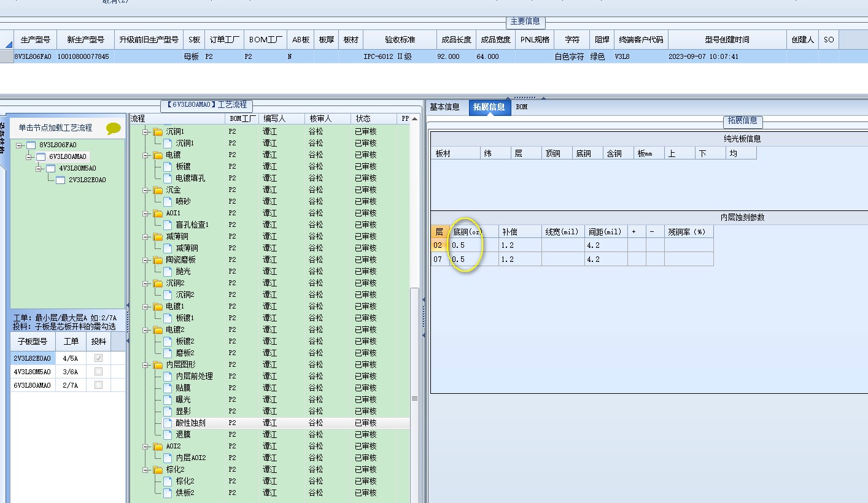Click the 磨板2 document icon
This screenshot has width=868, height=503.
click(x=168, y=353)
